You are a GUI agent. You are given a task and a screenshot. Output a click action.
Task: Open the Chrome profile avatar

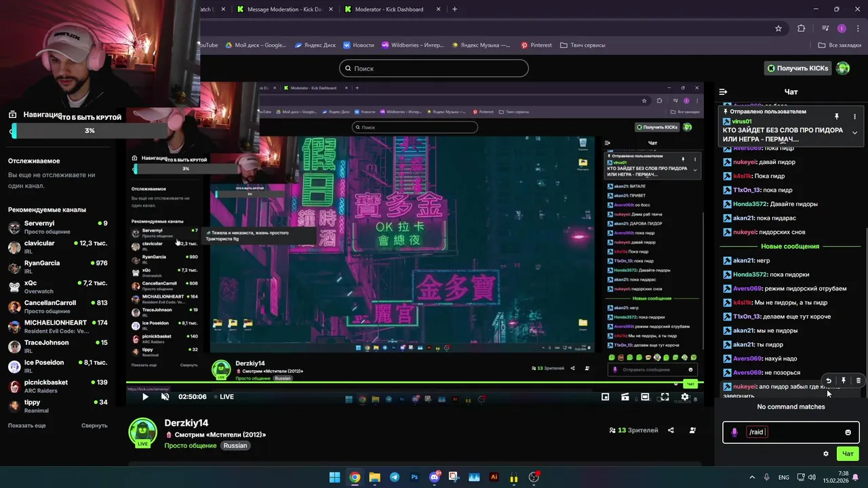click(x=842, y=28)
